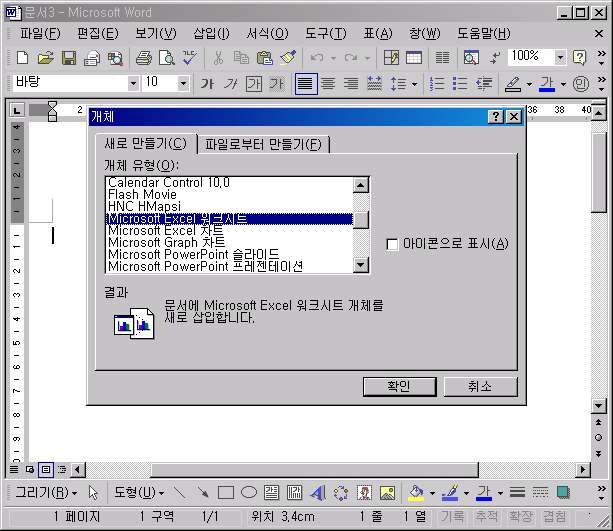Viewport: 613px width, 531px height.
Task: Select Flash Movie object type
Action: tap(229, 195)
